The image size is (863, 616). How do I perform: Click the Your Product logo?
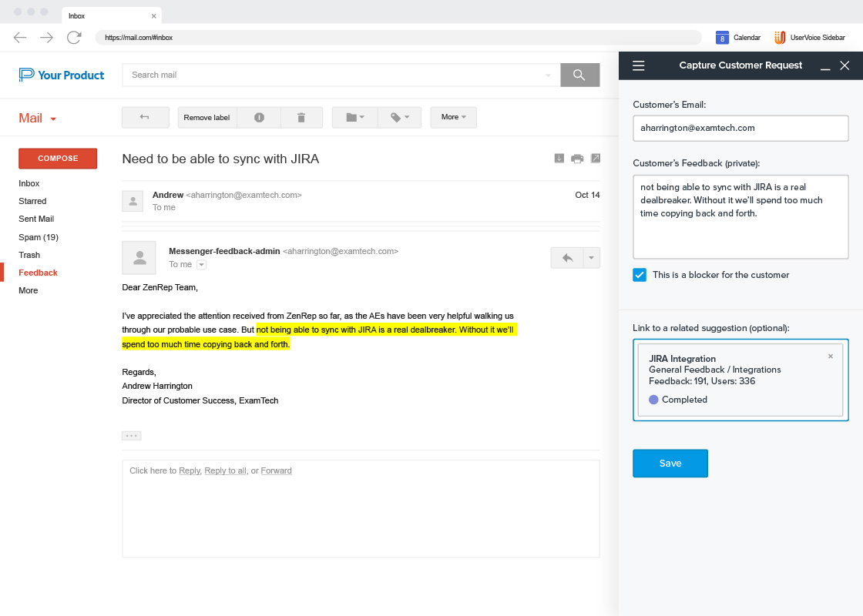tap(62, 75)
